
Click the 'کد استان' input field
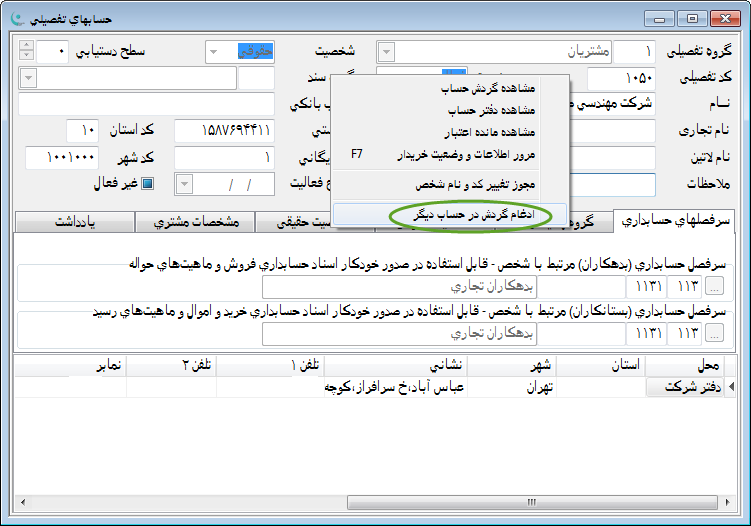[x=82, y=131]
